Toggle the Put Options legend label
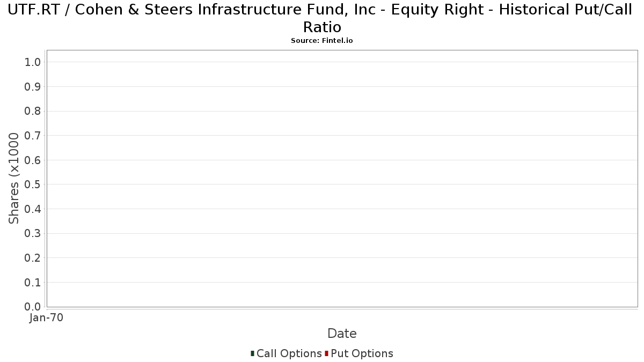 [x=362, y=353]
